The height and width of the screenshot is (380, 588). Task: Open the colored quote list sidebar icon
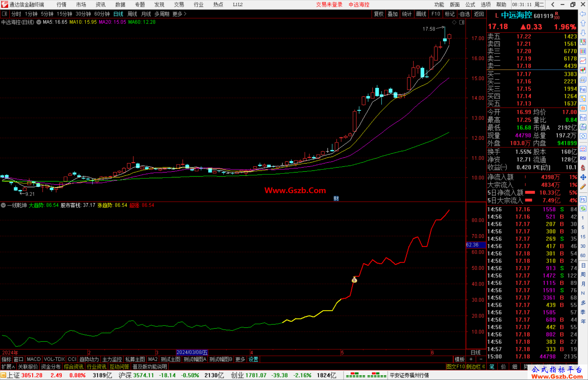point(583,42)
